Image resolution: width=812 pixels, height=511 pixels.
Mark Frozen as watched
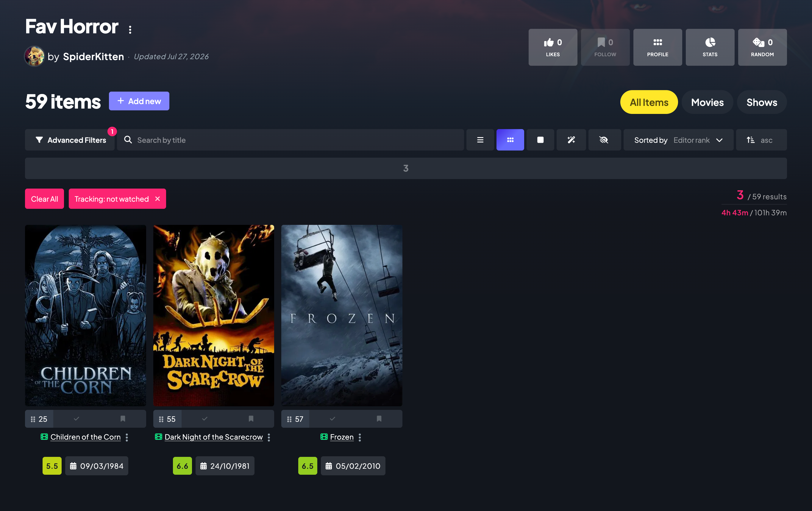tap(332, 418)
